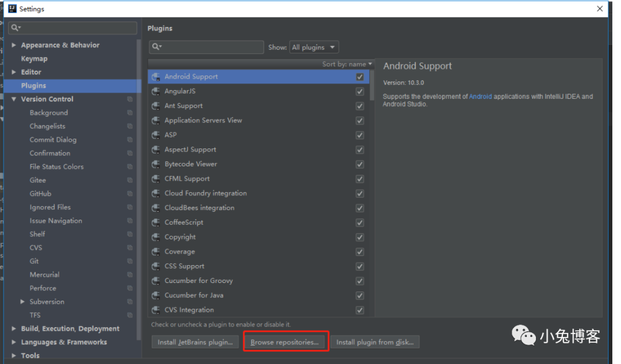Click the Cucumber for Java plugin icon
621x364 pixels.
(x=156, y=296)
